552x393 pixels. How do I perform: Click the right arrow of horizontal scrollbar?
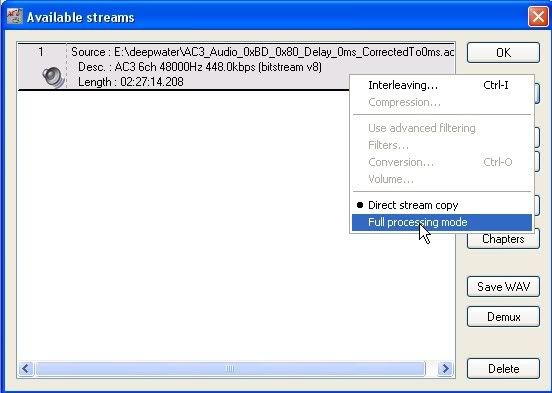[x=445, y=369]
